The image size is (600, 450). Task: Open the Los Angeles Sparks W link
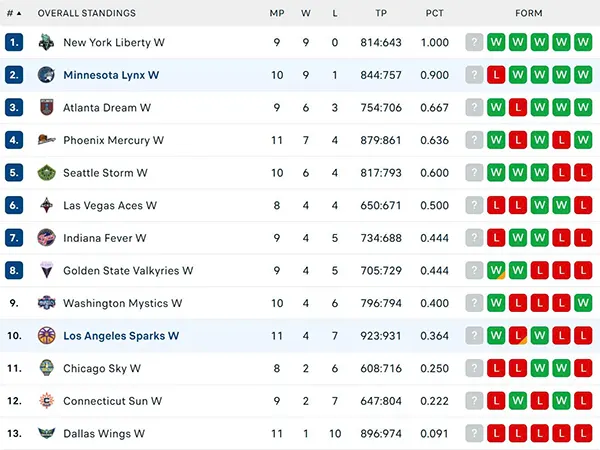pyautogui.click(x=121, y=336)
